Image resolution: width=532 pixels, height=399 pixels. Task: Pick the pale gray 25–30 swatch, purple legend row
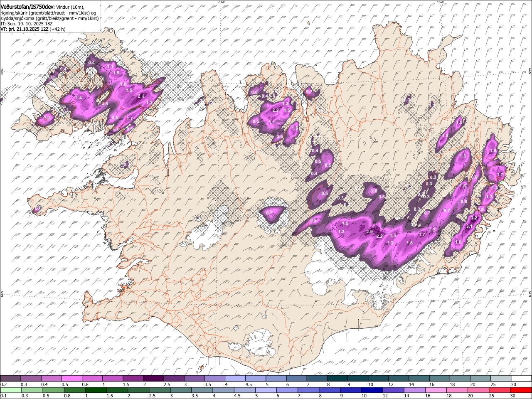tap(500, 379)
